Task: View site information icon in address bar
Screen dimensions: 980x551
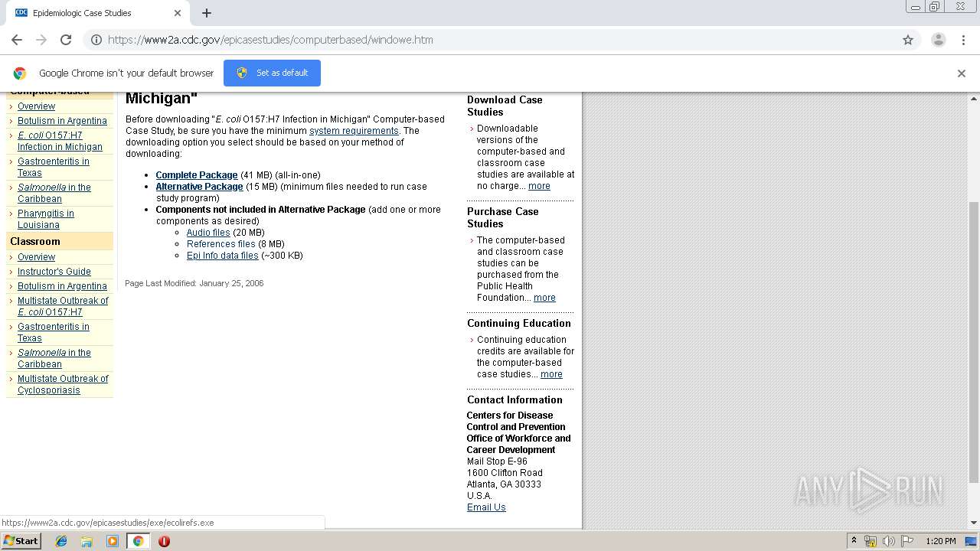Action: click(x=96, y=40)
